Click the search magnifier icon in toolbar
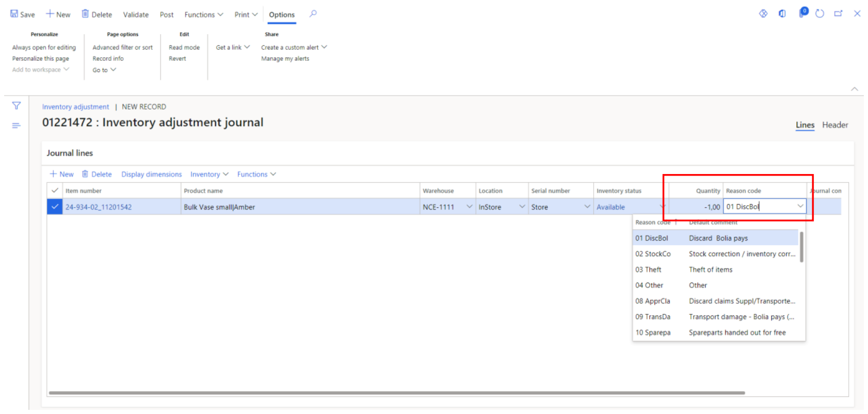 pyautogui.click(x=313, y=14)
